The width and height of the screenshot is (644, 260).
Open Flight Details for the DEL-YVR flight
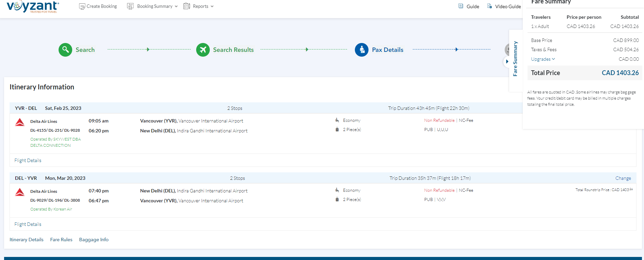coord(28,224)
